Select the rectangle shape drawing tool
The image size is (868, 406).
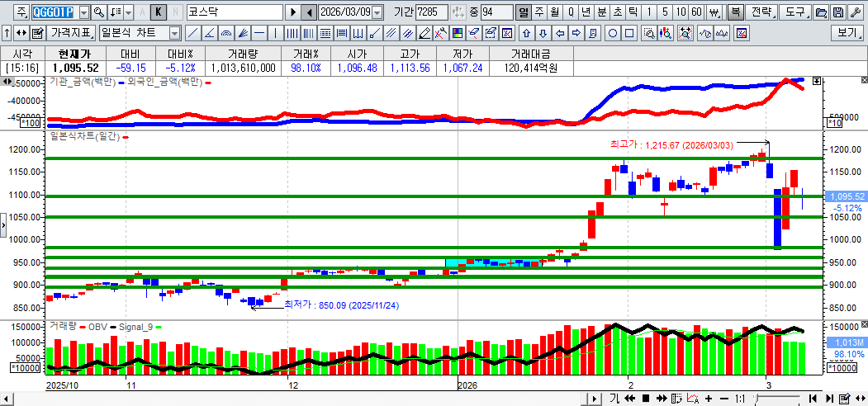point(629,33)
